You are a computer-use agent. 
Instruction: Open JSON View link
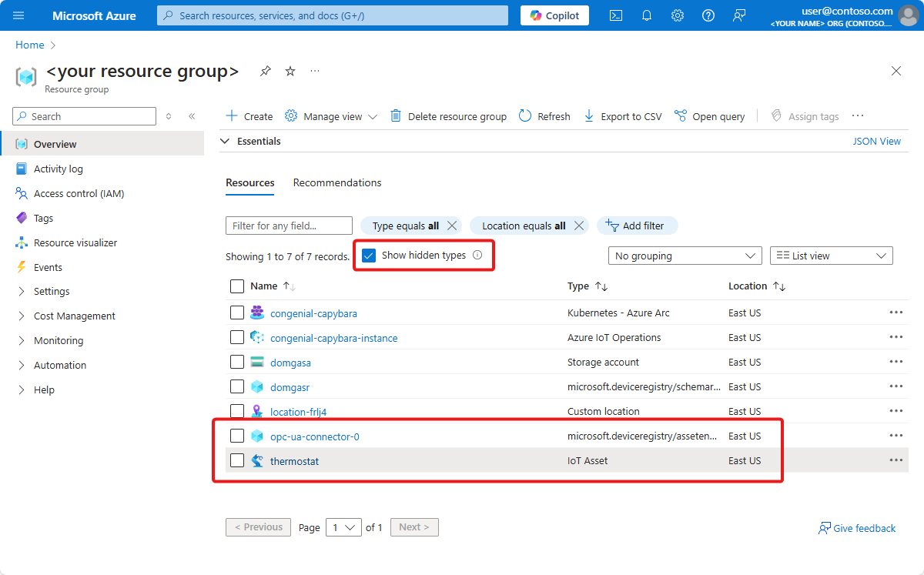click(x=876, y=142)
